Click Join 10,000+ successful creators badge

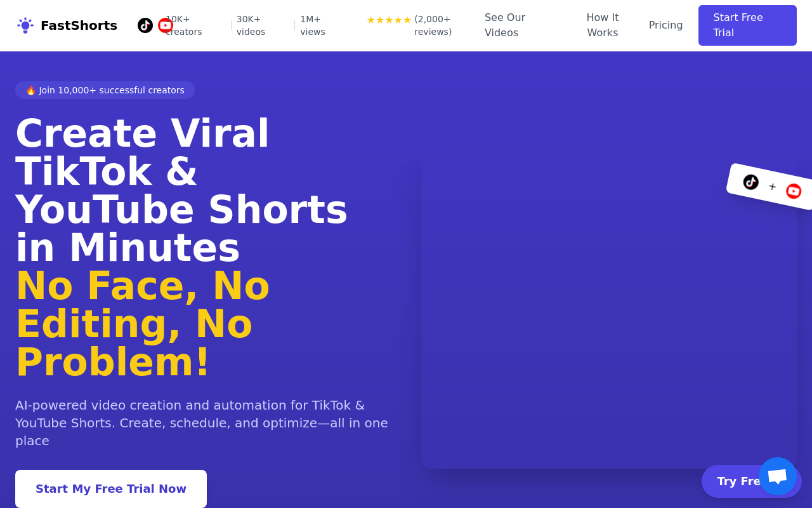(105, 90)
